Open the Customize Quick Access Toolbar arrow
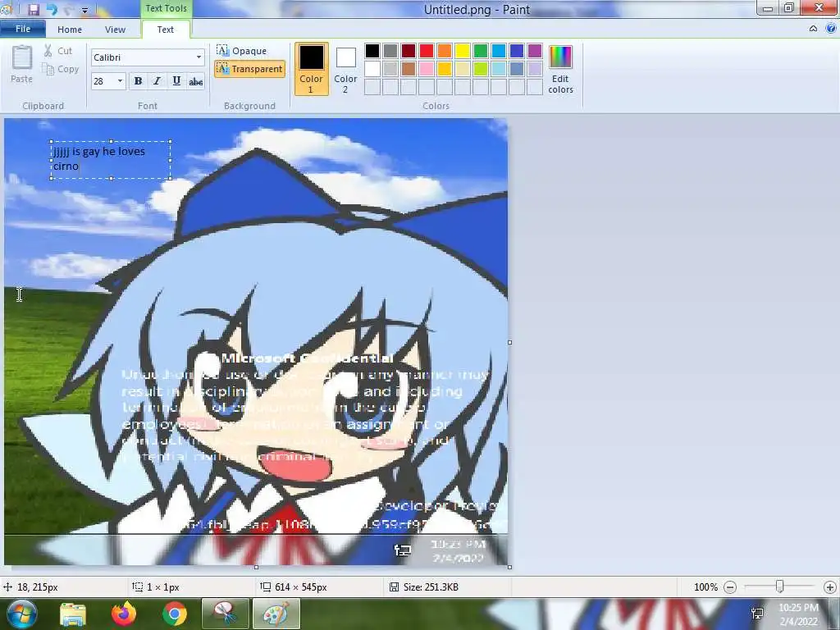 point(84,10)
